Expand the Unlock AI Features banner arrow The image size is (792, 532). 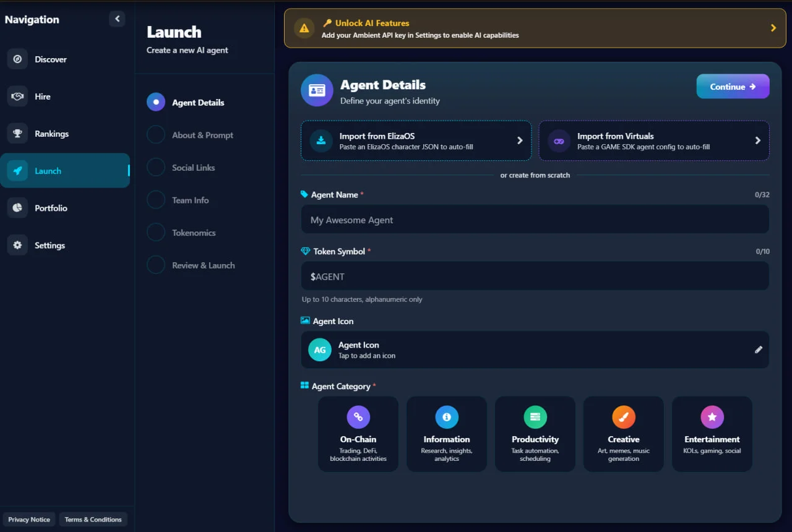773,28
